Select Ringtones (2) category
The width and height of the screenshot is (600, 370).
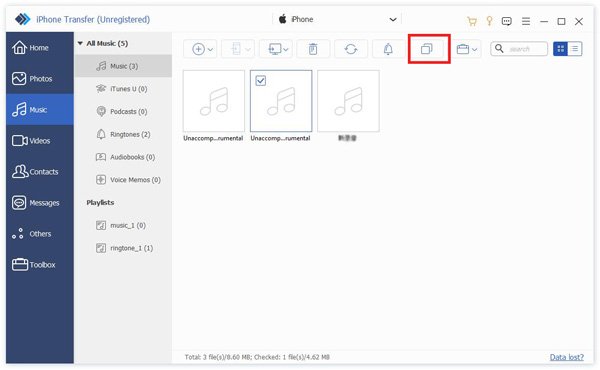pyautogui.click(x=123, y=134)
